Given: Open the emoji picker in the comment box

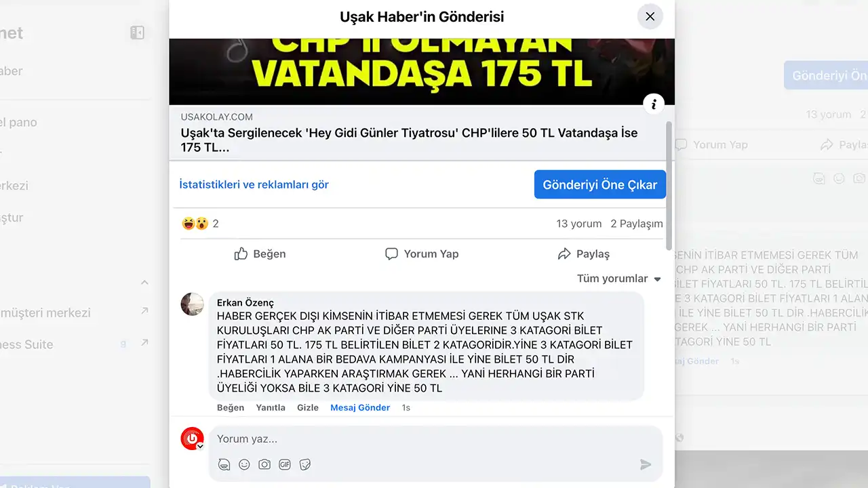Looking at the screenshot, I should point(244,464).
